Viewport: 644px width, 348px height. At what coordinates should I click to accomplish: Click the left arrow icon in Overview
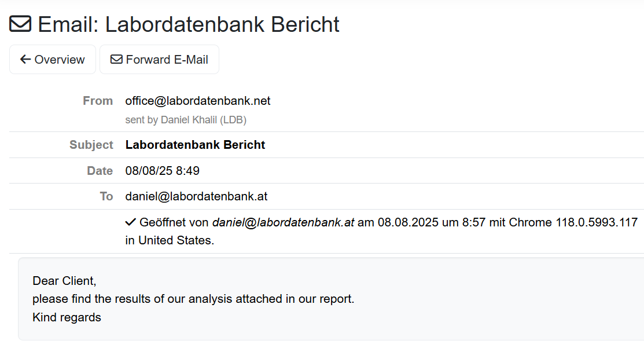(25, 60)
